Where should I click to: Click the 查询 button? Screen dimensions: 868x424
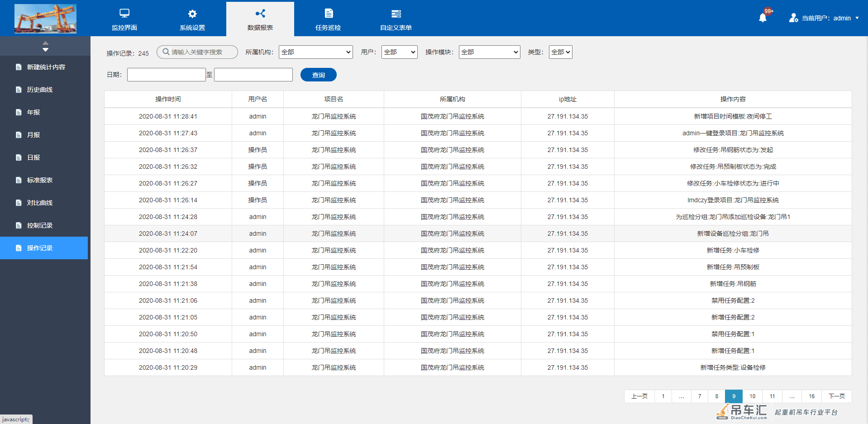(319, 75)
